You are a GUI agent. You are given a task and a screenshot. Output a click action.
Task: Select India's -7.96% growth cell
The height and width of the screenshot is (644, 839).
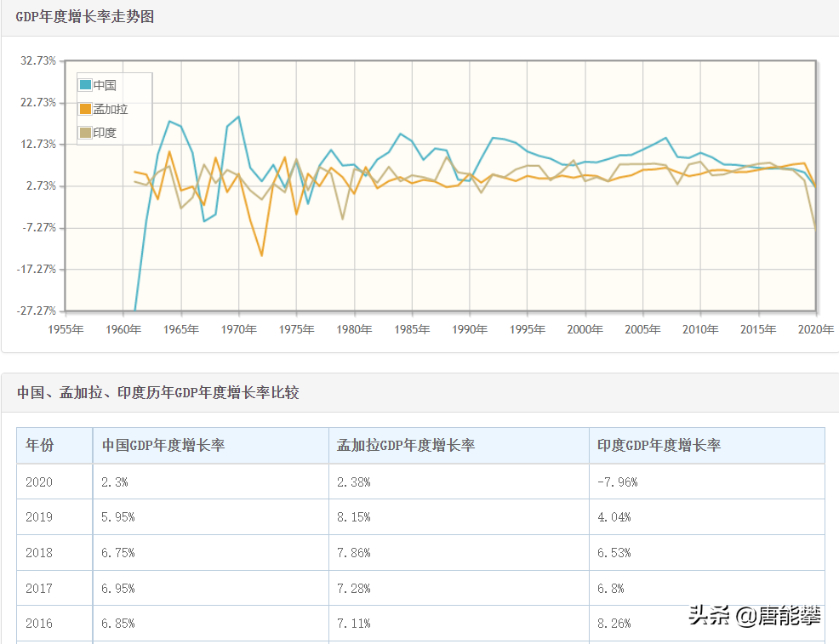coord(618,482)
